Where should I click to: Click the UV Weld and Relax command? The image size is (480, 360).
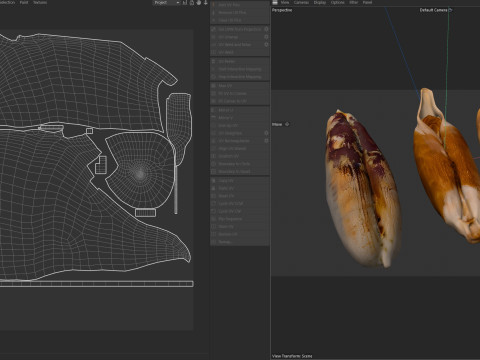pos(237,45)
